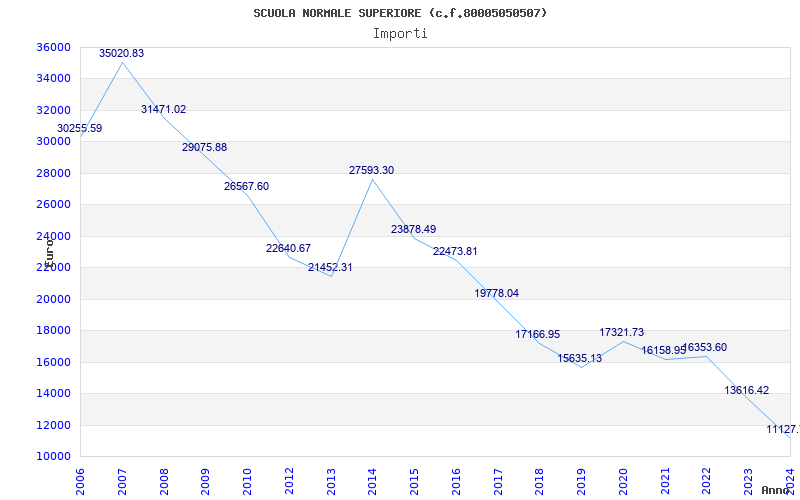800x500 pixels.
Task: Select the x-axis year 2021
Action: pos(665,482)
